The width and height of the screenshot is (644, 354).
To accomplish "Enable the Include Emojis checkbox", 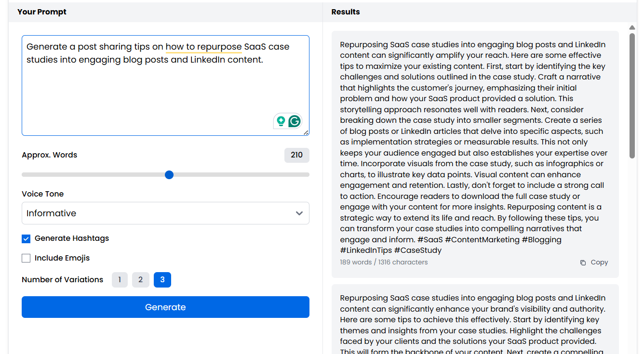I will tap(26, 258).
